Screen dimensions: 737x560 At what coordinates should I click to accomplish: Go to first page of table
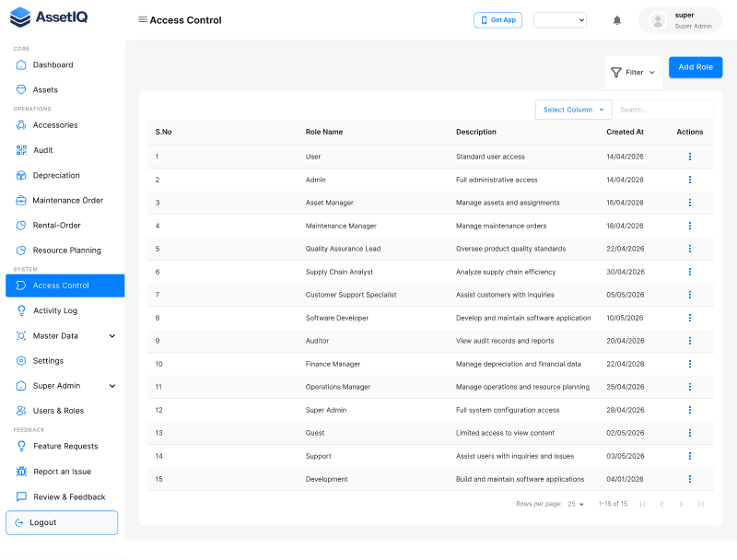(642, 504)
